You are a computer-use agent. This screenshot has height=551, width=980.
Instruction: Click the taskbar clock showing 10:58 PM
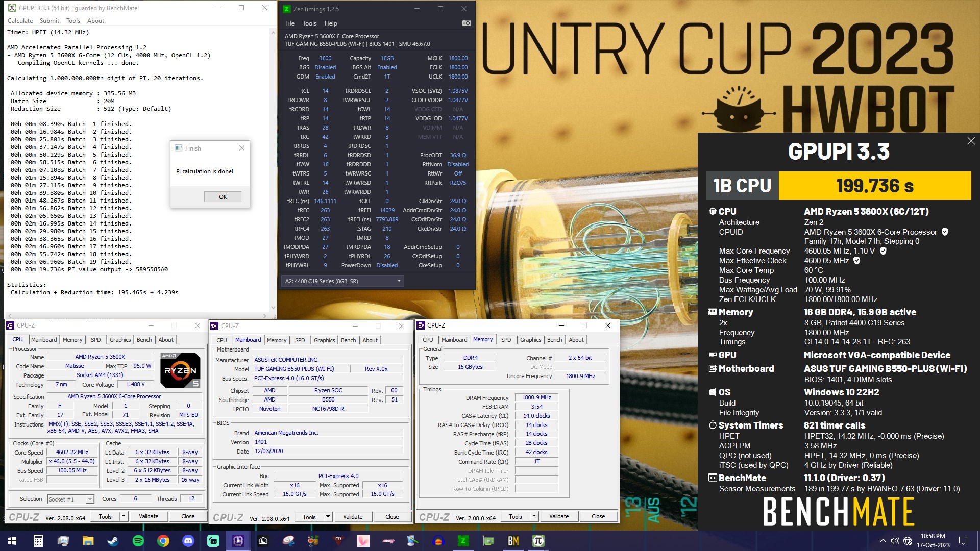933,541
